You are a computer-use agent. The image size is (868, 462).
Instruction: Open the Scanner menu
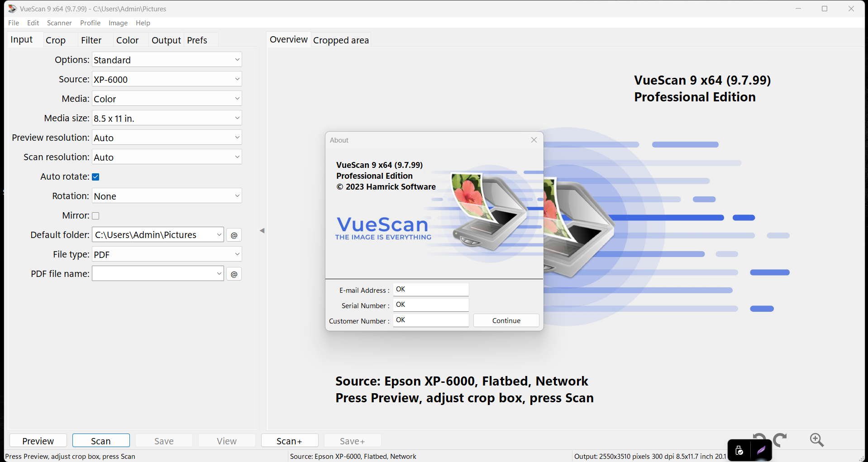pos(59,23)
